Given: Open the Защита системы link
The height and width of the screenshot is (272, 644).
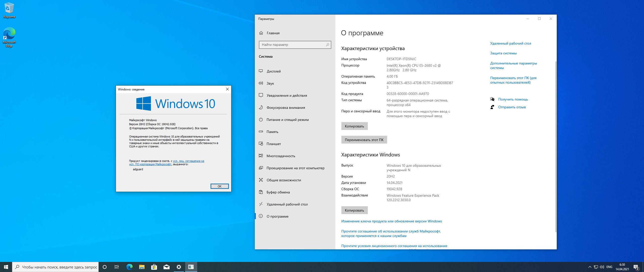Looking at the screenshot, I should pyautogui.click(x=503, y=53).
